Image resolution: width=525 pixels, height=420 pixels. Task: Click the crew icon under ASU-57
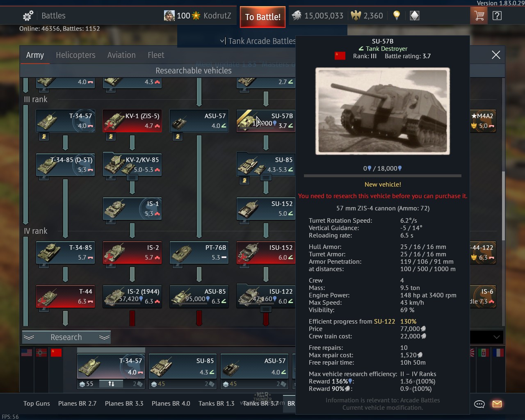point(178,137)
